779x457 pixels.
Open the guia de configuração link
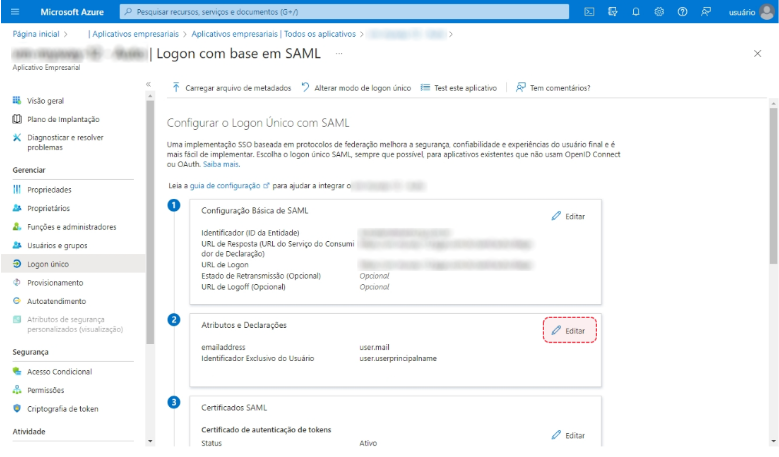(x=229, y=185)
